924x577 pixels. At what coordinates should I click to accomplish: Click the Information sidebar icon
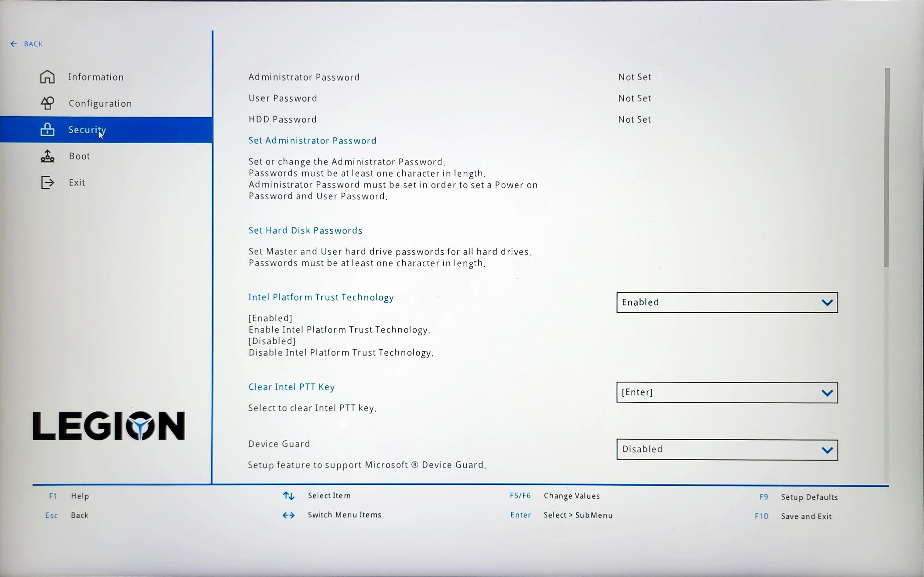tap(47, 77)
